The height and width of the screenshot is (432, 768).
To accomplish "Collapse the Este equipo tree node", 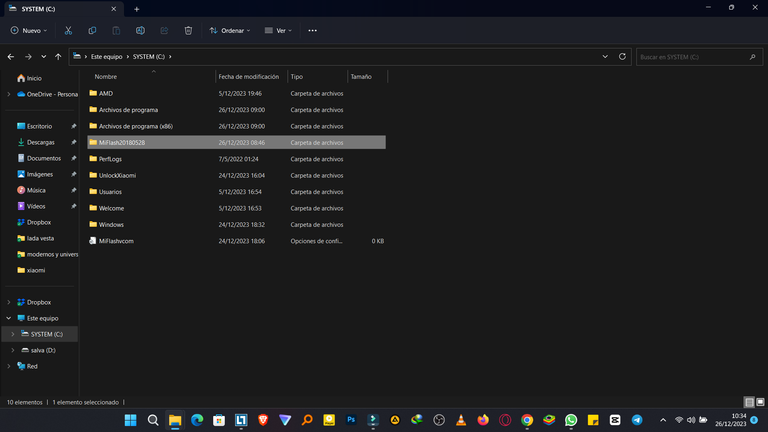I will pos(9,318).
